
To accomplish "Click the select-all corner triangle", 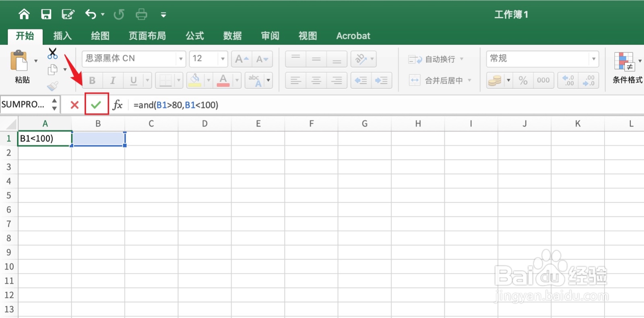I will click(x=10, y=124).
